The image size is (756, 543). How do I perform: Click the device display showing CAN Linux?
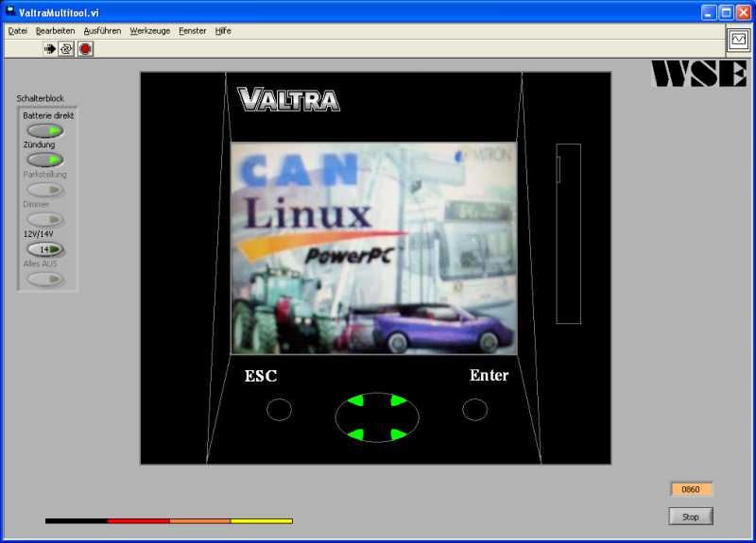[x=373, y=248]
